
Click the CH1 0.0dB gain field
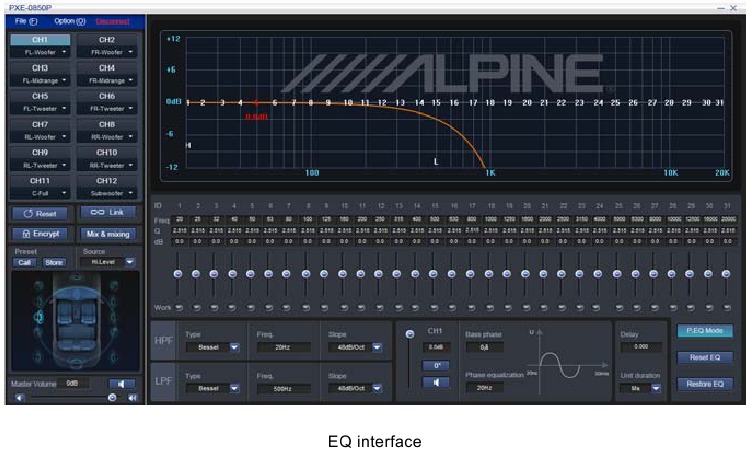[x=436, y=347]
